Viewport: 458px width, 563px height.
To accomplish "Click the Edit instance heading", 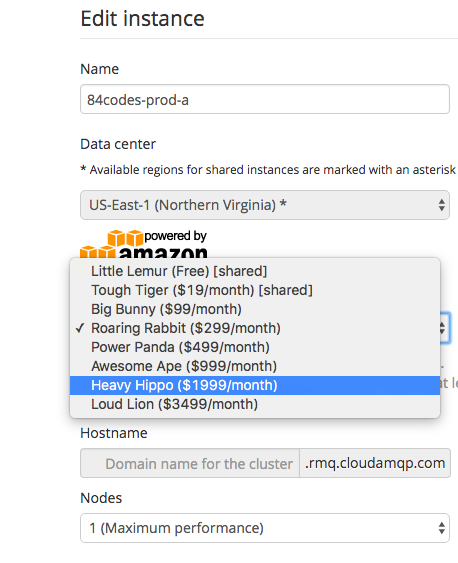I will pos(142,19).
